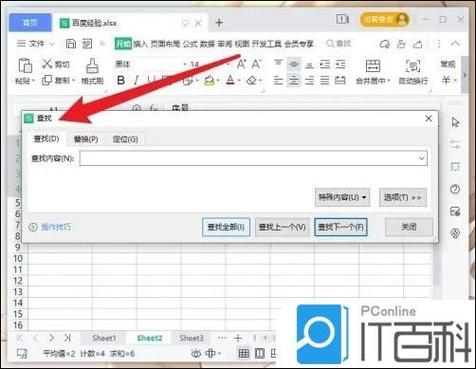Click the cloud sync icon at top right

click(x=385, y=44)
